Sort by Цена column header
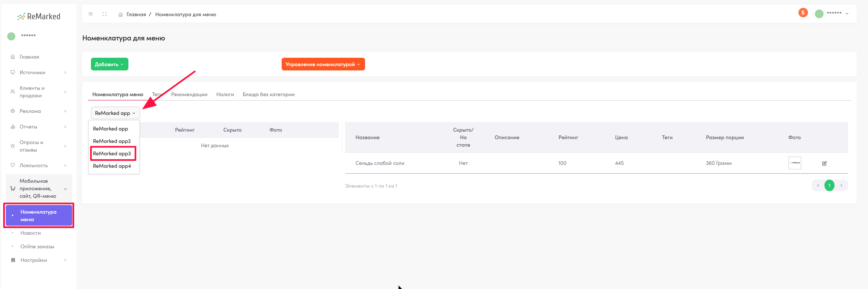 click(x=621, y=138)
